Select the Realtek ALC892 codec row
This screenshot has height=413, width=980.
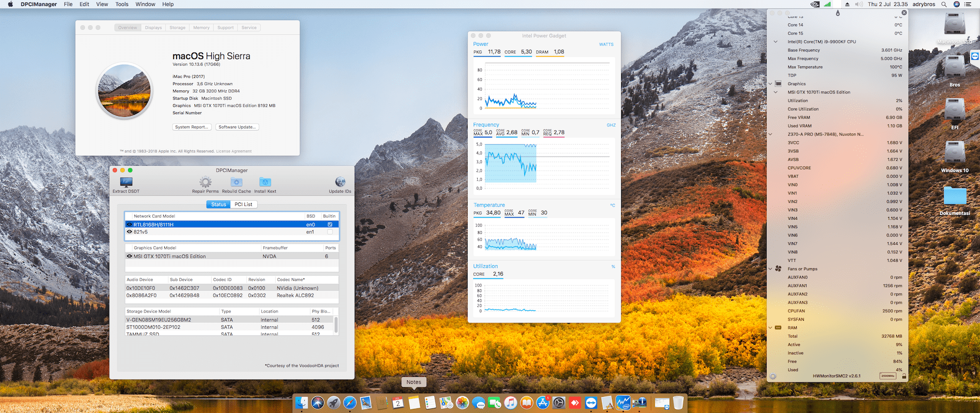pos(232,295)
